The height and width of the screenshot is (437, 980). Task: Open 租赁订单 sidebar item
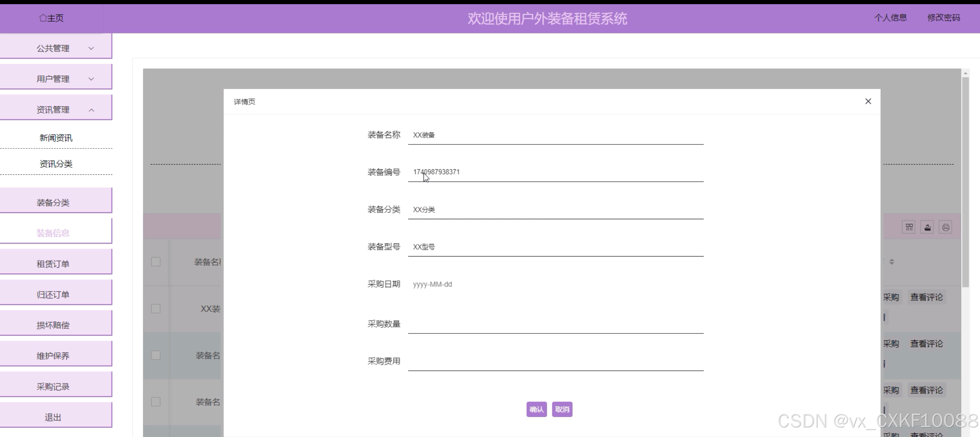[56, 262]
